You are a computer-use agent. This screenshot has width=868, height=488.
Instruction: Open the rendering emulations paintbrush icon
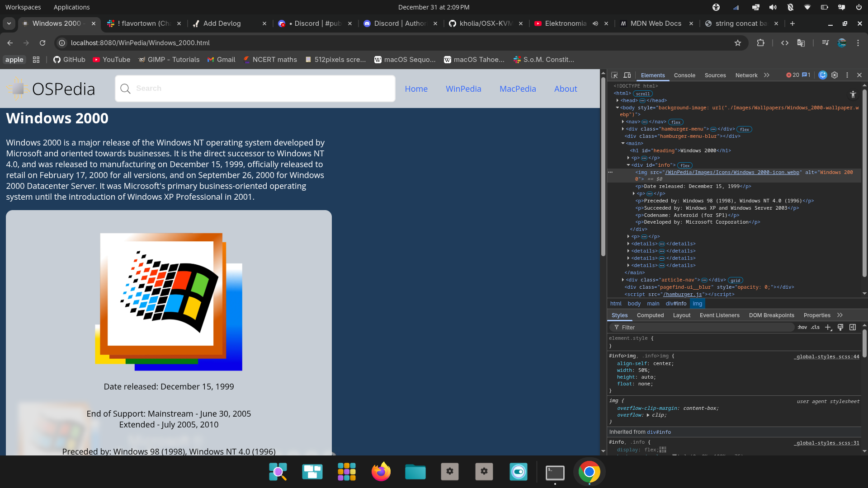[x=840, y=327]
